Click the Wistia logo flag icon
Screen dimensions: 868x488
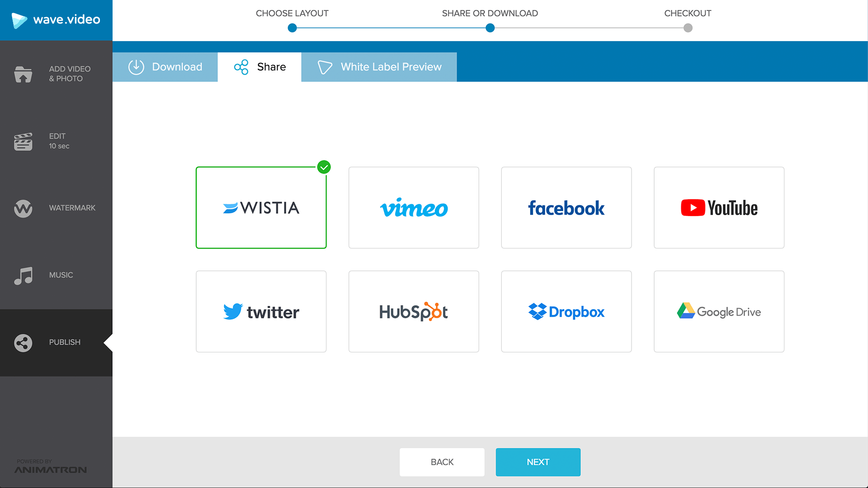click(x=230, y=208)
